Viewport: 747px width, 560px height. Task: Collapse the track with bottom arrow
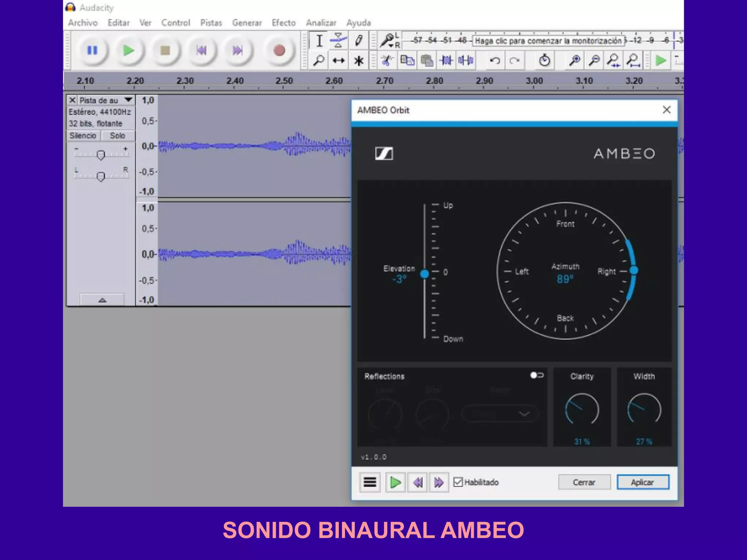point(102,300)
